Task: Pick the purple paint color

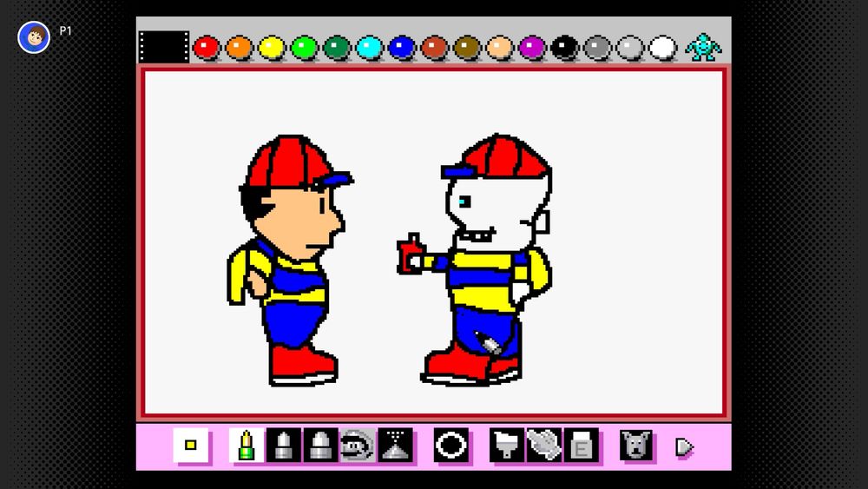Action: coord(532,48)
